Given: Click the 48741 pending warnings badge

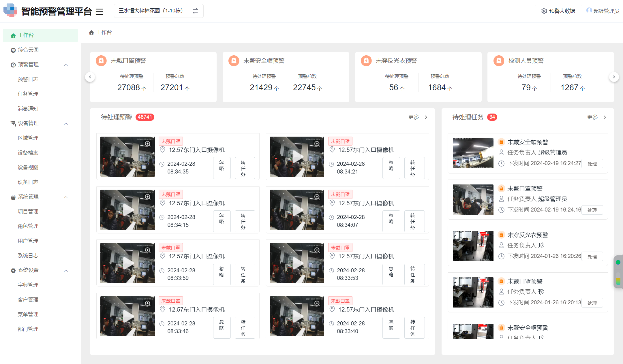Looking at the screenshot, I should (x=145, y=117).
